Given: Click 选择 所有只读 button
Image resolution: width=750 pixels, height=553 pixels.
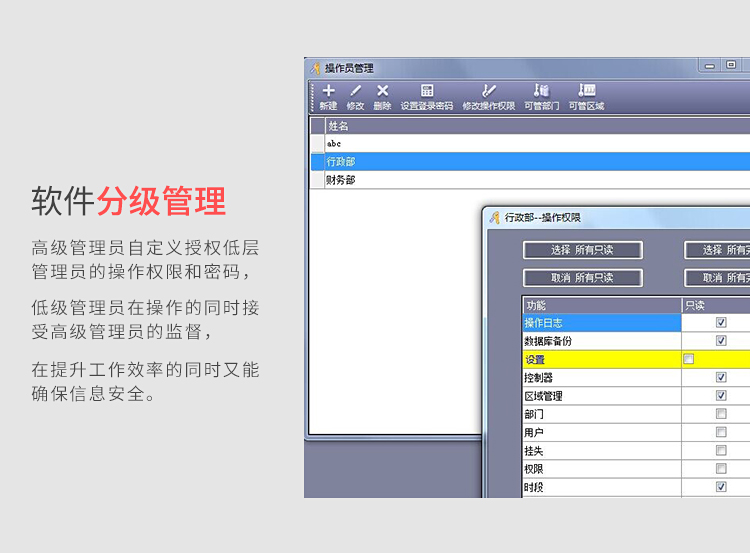Looking at the screenshot, I should coord(583,250).
